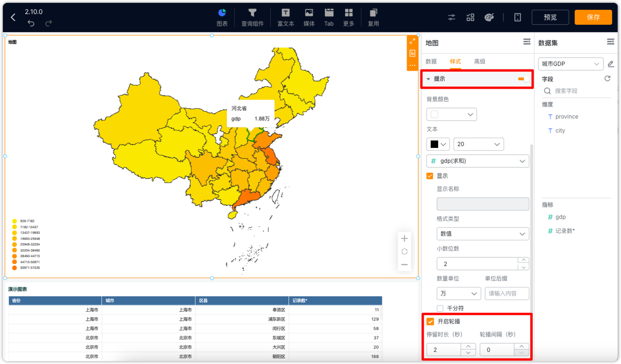
Task: Redo the last change
Action: [49, 23]
